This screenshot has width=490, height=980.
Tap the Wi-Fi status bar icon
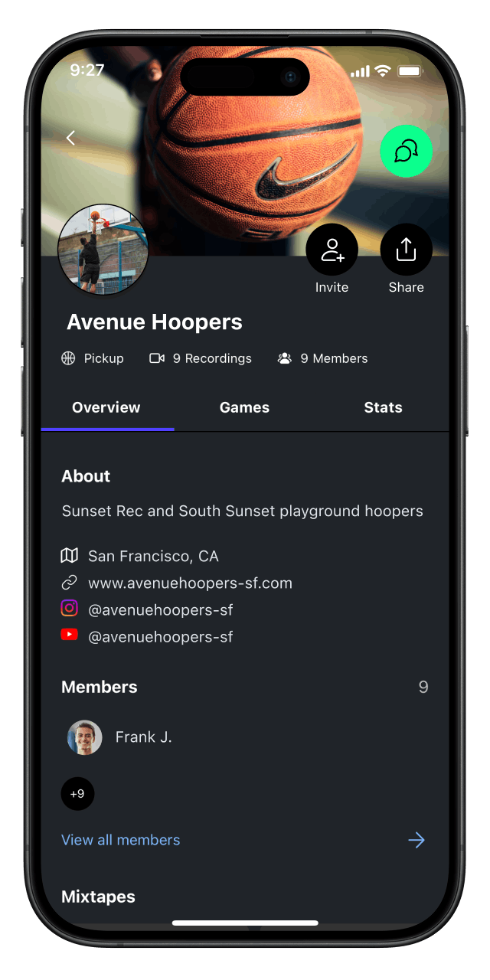[382, 71]
